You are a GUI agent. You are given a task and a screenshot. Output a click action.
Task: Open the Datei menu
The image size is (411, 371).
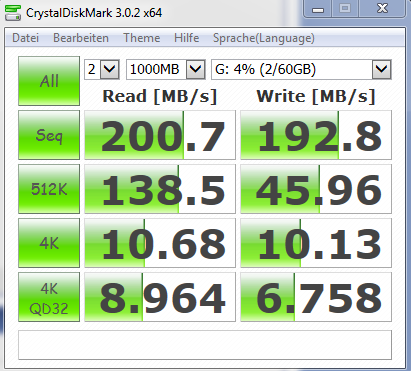25,38
